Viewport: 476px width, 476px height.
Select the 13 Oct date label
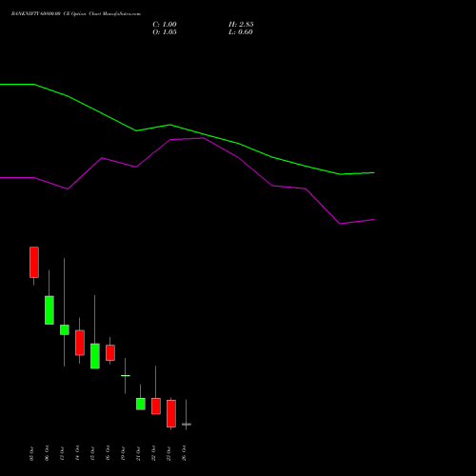[x=62, y=453]
